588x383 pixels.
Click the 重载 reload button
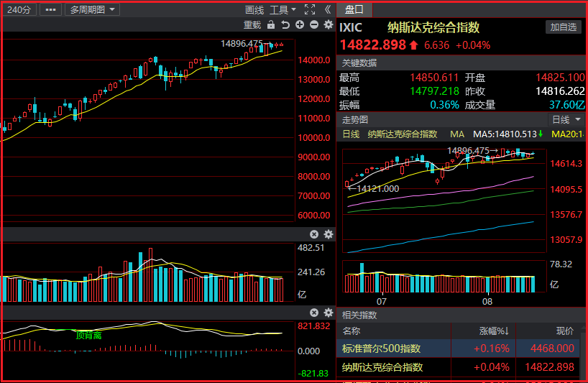coord(252,25)
